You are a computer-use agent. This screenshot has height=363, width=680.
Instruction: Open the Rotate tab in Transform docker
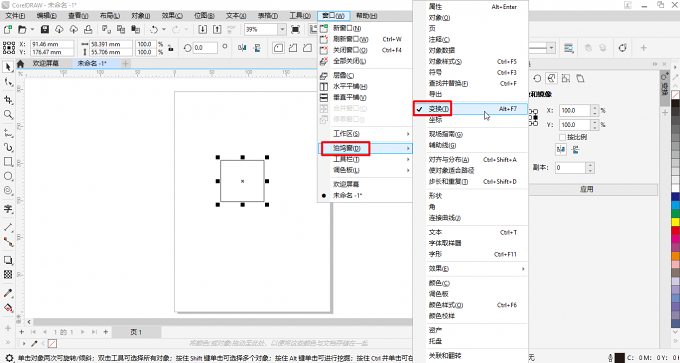pyautogui.click(x=537, y=78)
